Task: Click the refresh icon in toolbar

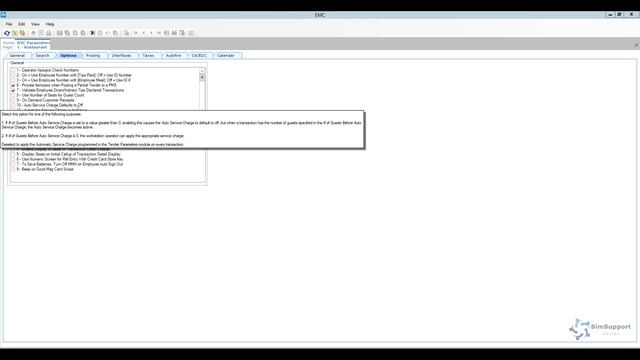Action: [x=7, y=33]
